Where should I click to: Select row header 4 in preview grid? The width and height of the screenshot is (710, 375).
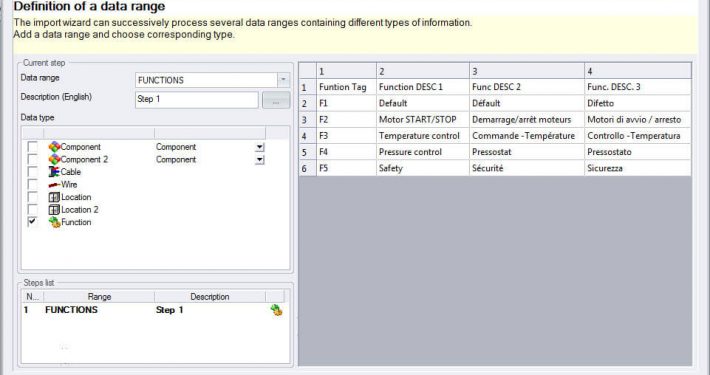pyautogui.click(x=307, y=136)
